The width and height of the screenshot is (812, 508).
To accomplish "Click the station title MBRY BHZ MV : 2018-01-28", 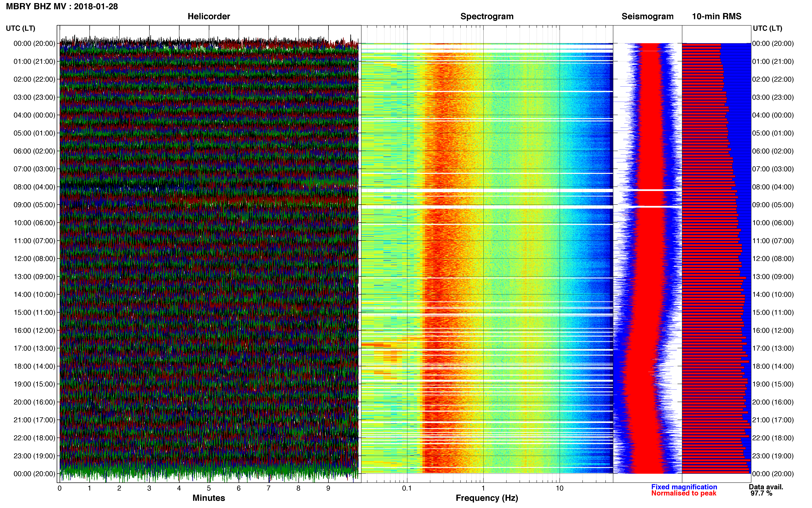I will 62,6.
